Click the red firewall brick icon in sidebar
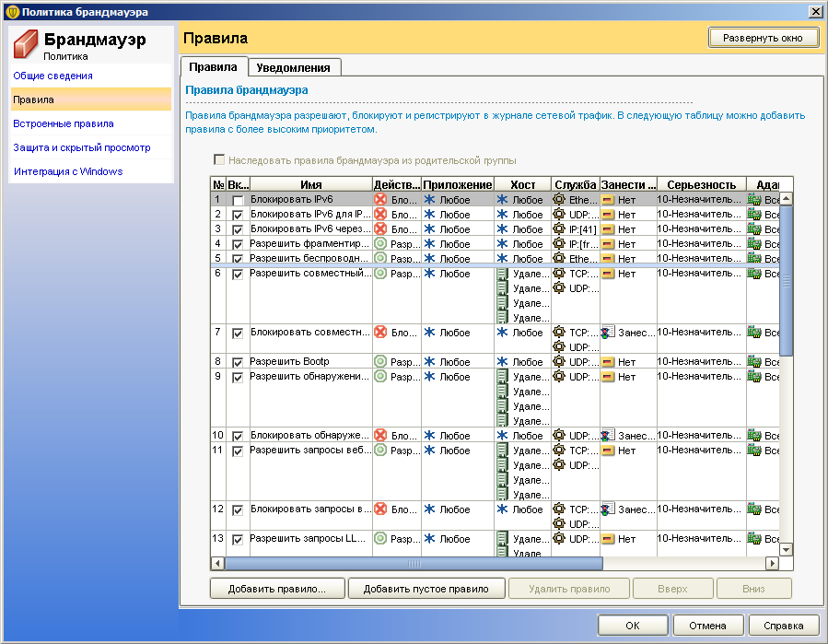 click(25, 44)
